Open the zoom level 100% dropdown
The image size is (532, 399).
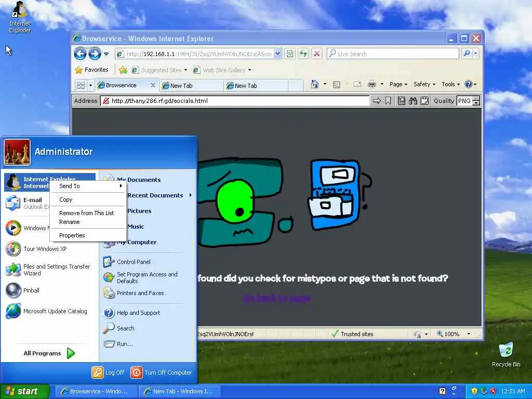tap(469, 334)
